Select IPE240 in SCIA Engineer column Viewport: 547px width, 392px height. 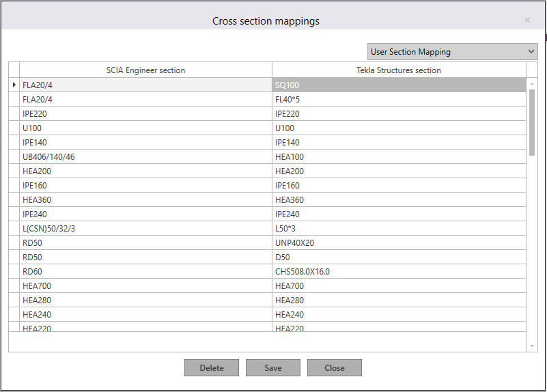point(145,214)
